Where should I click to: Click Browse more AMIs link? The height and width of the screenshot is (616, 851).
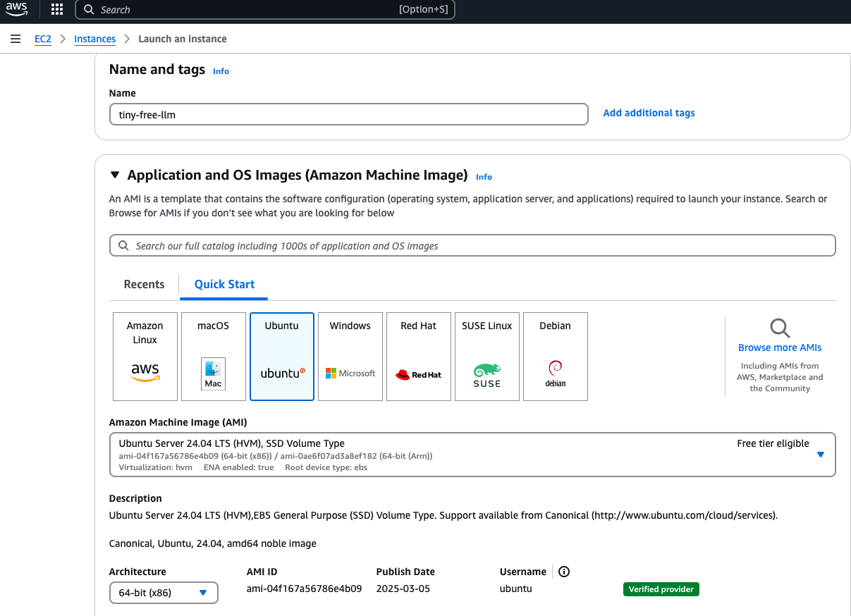pos(780,347)
